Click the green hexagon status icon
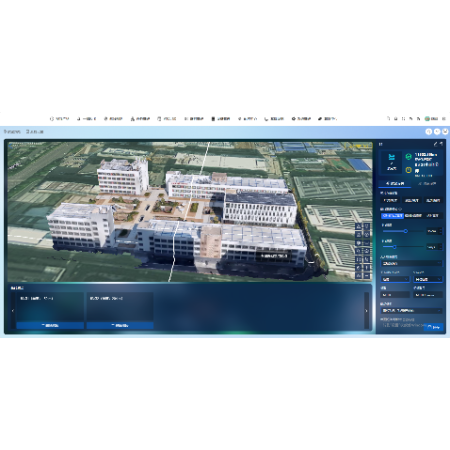Screen dimensions: 450x450 408,156
